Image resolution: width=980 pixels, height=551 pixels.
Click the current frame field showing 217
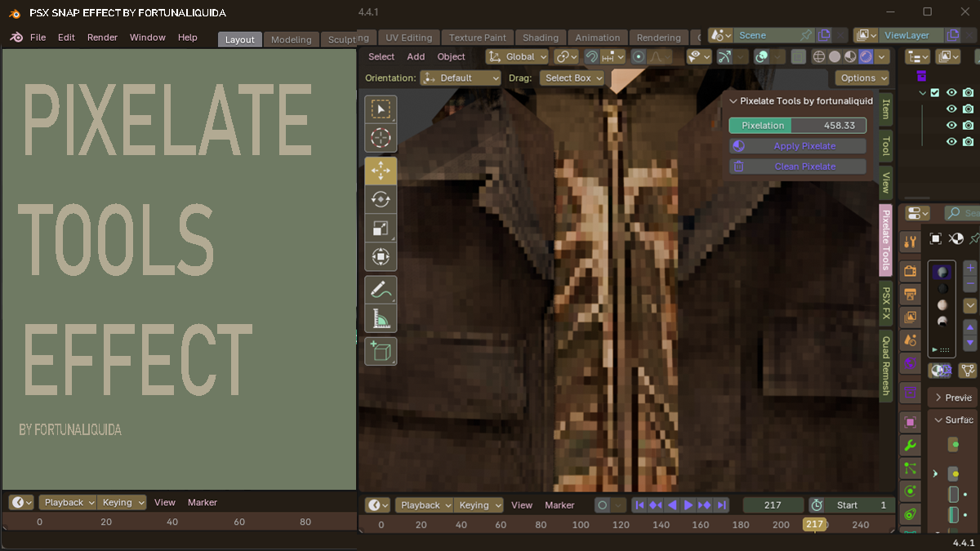pyautogui.click(x=773, y=505)
